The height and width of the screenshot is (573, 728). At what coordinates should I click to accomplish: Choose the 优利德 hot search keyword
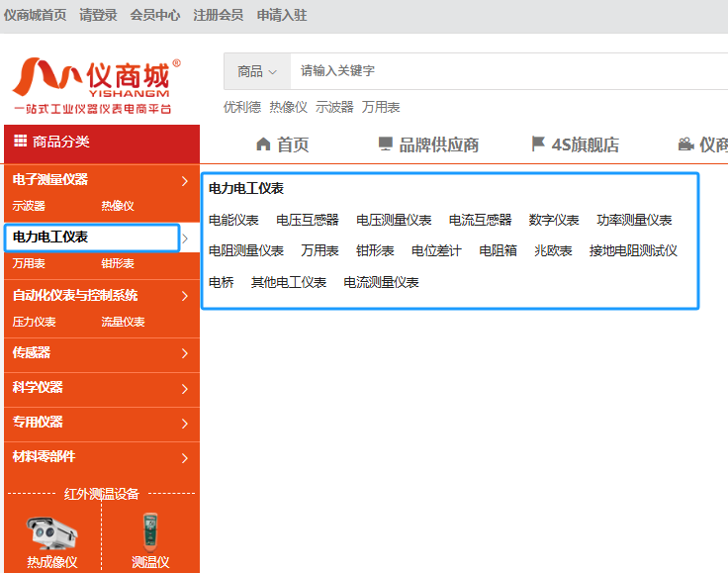(242, 107)
